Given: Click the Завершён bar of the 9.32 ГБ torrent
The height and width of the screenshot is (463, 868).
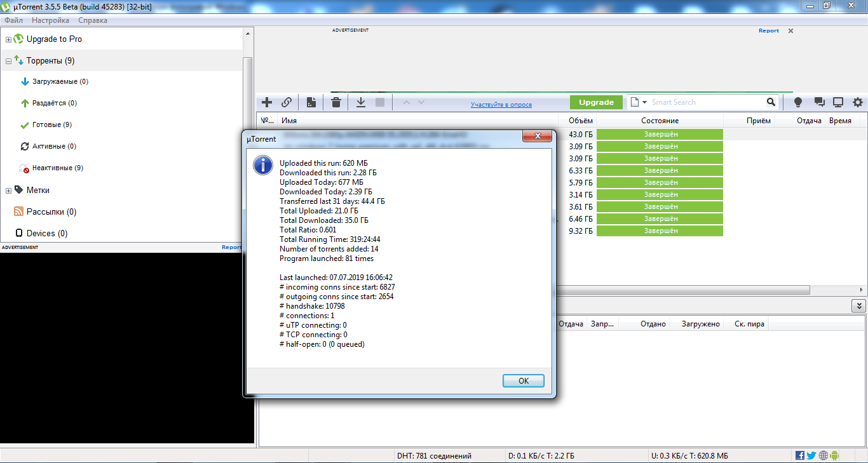Looking at the screenshot, I should 660,231.
